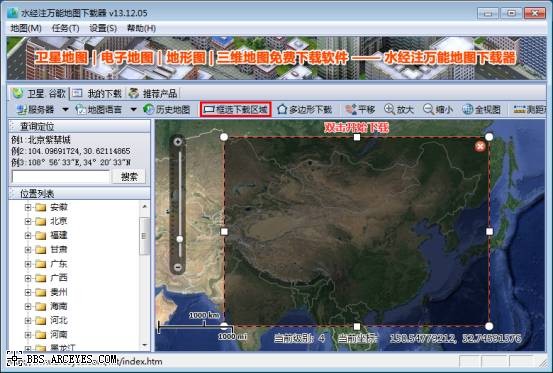Open the 任务(T) menu
The image size is (553, 373).
[x=66, y=28]
